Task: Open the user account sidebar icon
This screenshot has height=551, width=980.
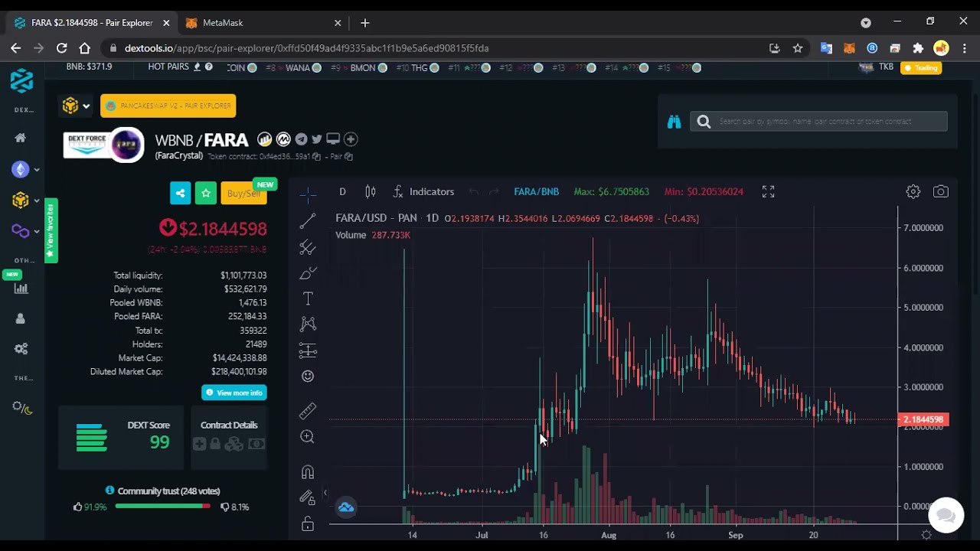Action: click(21, 318)
